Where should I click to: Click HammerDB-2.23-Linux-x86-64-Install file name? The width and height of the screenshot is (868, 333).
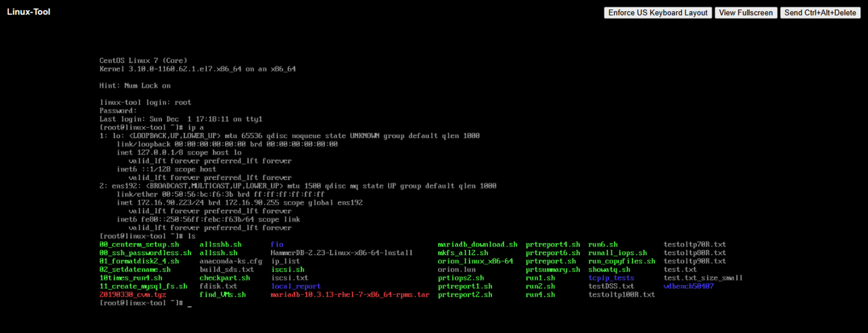point(342,253)
